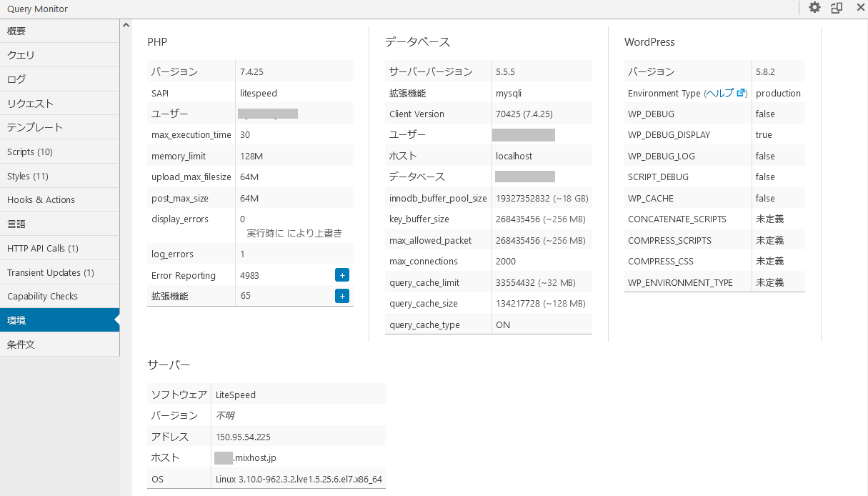
Task: Go to Capability Checks panel
Action: (x=59, y=296)
